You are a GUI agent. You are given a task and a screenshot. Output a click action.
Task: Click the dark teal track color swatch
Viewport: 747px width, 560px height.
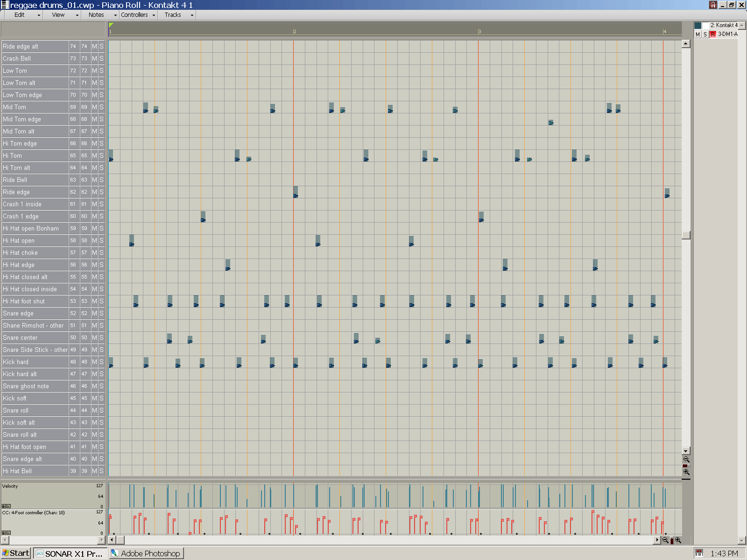698,25
